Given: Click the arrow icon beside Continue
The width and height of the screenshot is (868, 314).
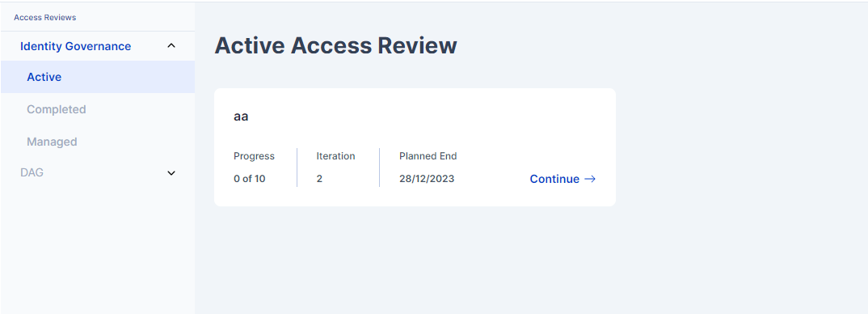Looking at the screenshot, I should pyautogui.click(x=590, y=179).
